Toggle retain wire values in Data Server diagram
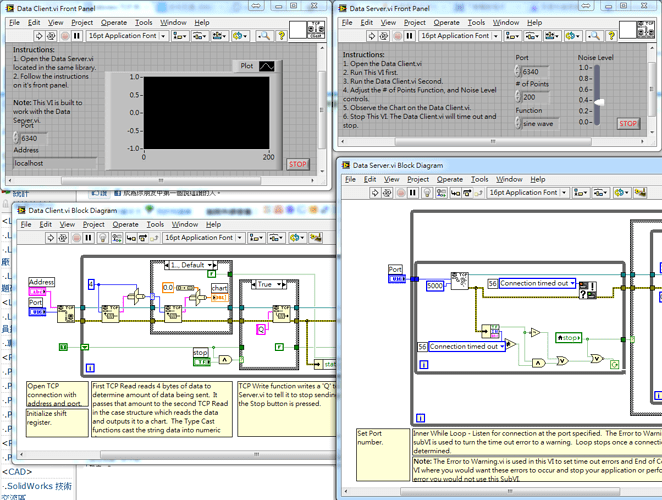The image size is (662, 500). (441, 193)
